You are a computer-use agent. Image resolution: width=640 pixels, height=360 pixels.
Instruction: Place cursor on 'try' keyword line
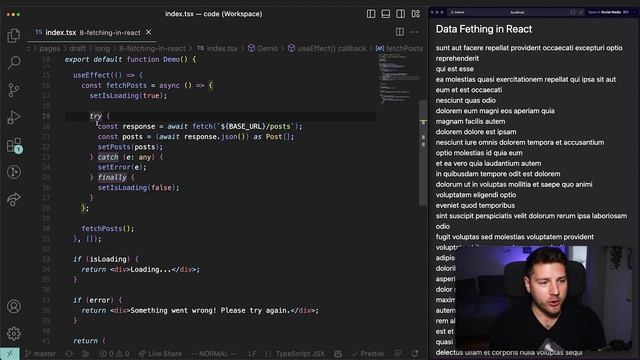96,116
